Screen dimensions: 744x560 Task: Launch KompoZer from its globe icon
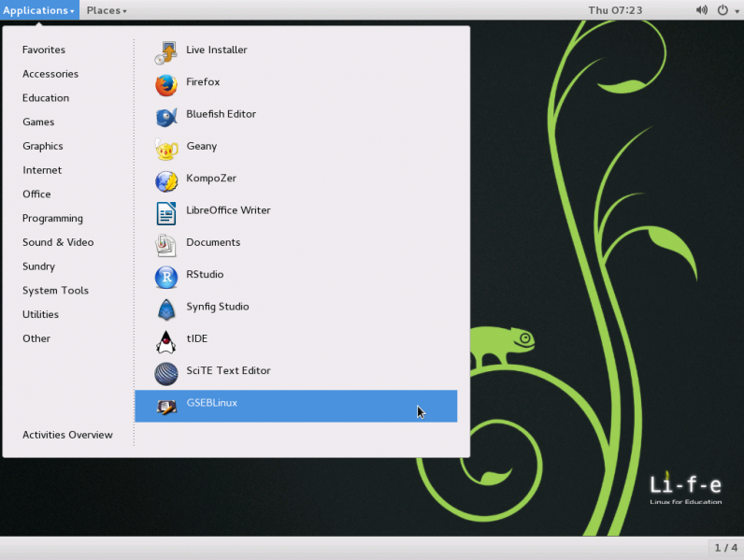pos(166,179)
